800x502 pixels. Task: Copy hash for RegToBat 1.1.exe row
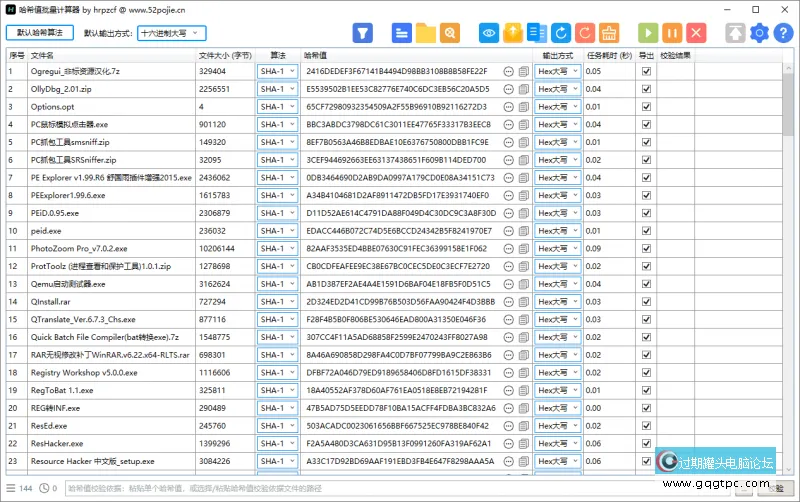pyautogui.click(x=523, y=391)
